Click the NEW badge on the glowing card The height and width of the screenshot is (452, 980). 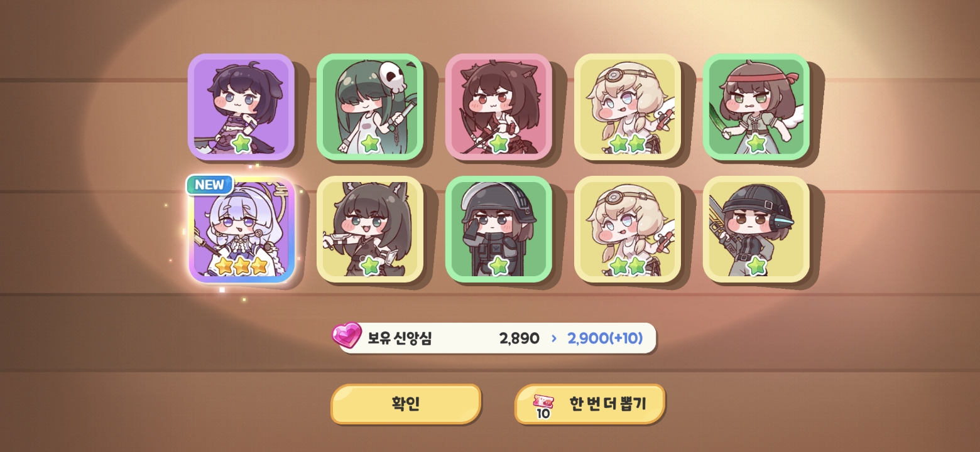tap(210, 185)
